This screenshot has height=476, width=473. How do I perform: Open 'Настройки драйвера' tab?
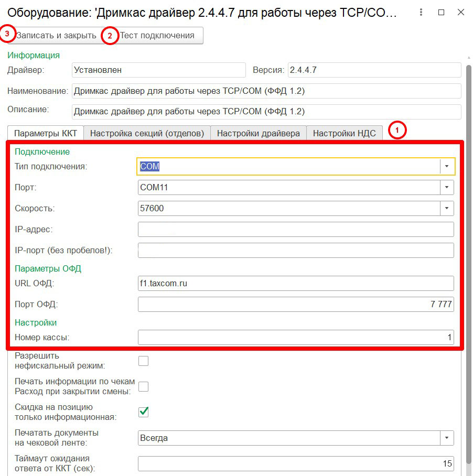coord(258,133)
